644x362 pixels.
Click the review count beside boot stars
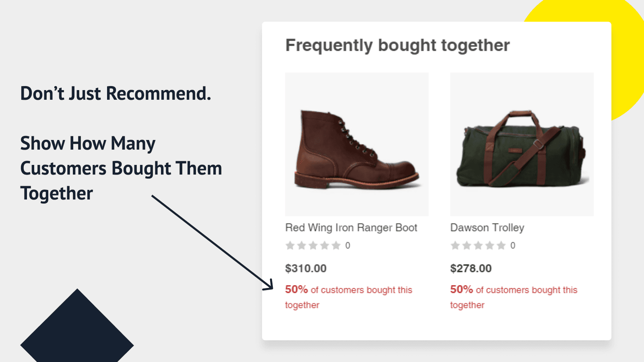click(348, 245)
